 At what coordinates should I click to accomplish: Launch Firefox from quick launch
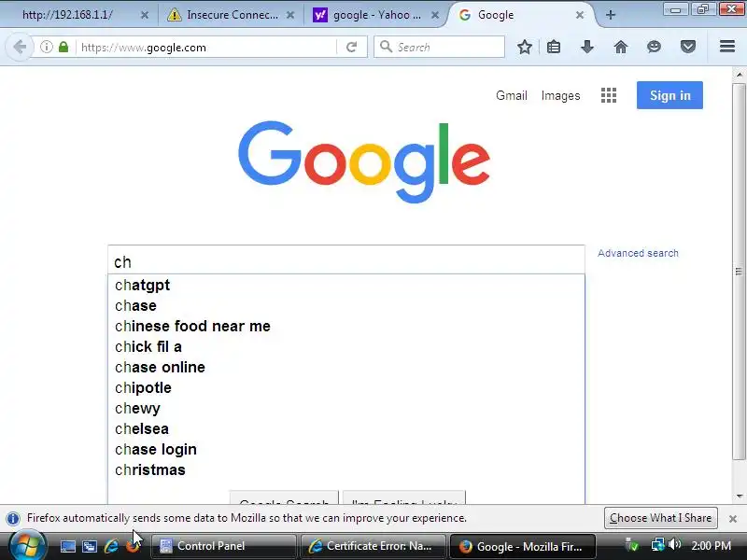point(133,546)
